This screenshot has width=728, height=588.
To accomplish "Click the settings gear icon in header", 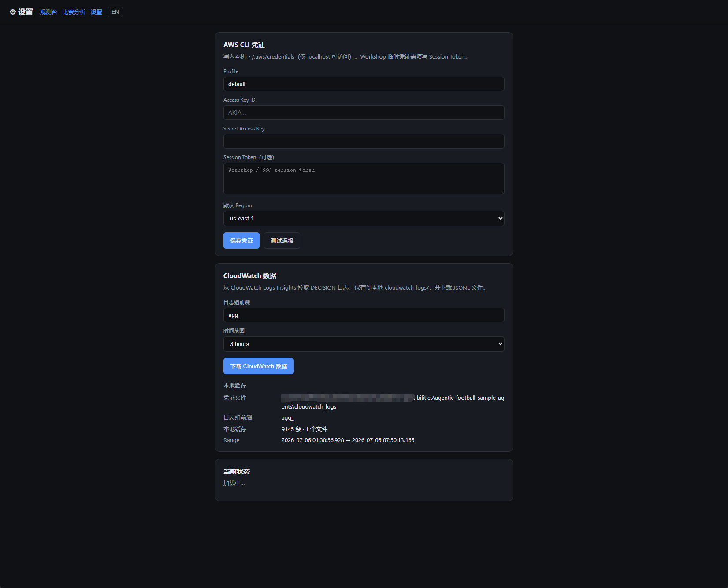I will click(x=13, y=12).
